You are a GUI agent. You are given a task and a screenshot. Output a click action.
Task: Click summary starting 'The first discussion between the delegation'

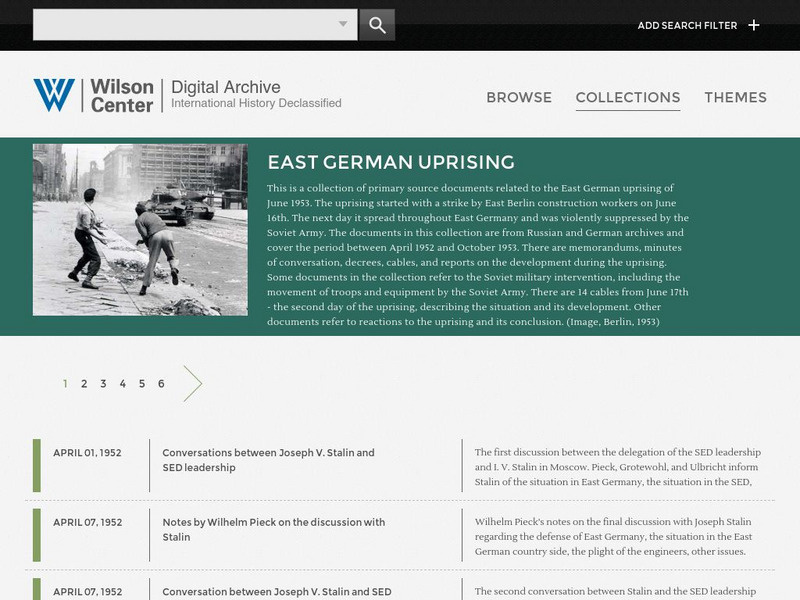click(x=617, y=467)
